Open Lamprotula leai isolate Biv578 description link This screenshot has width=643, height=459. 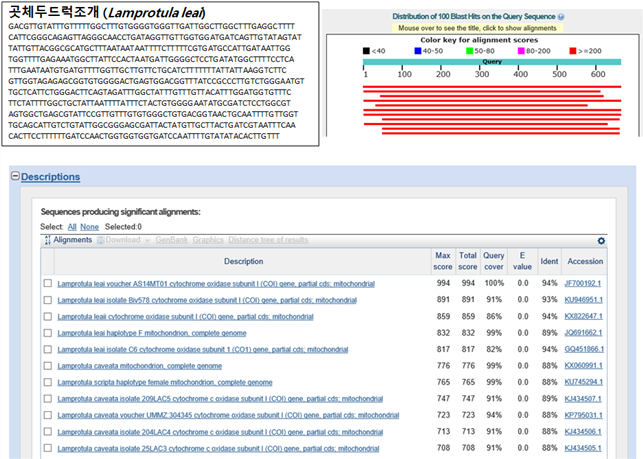pyautogui.click(x=207, y=300)
